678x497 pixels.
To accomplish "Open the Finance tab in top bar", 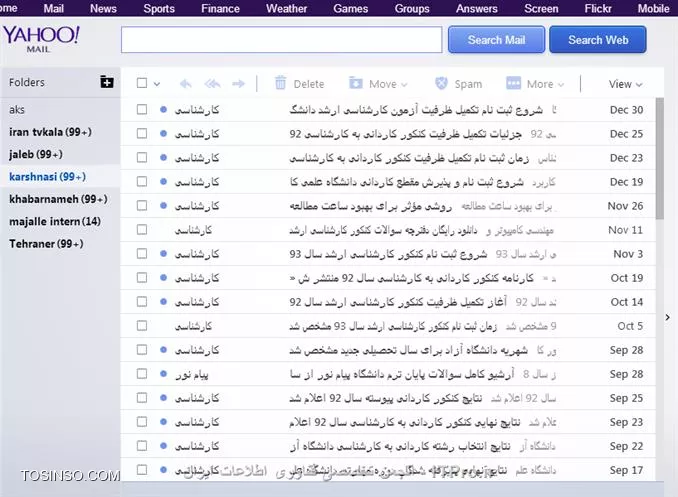I will [x=220, y=8].
